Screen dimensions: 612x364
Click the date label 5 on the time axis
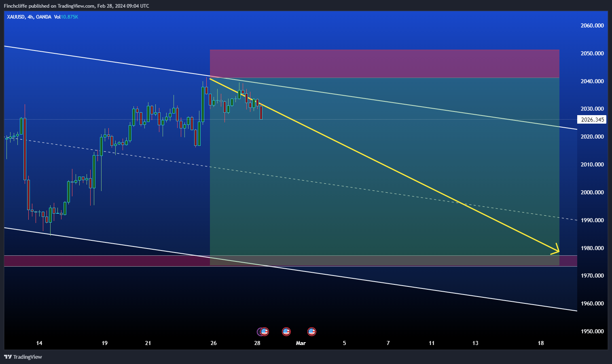tap(345, 343)
